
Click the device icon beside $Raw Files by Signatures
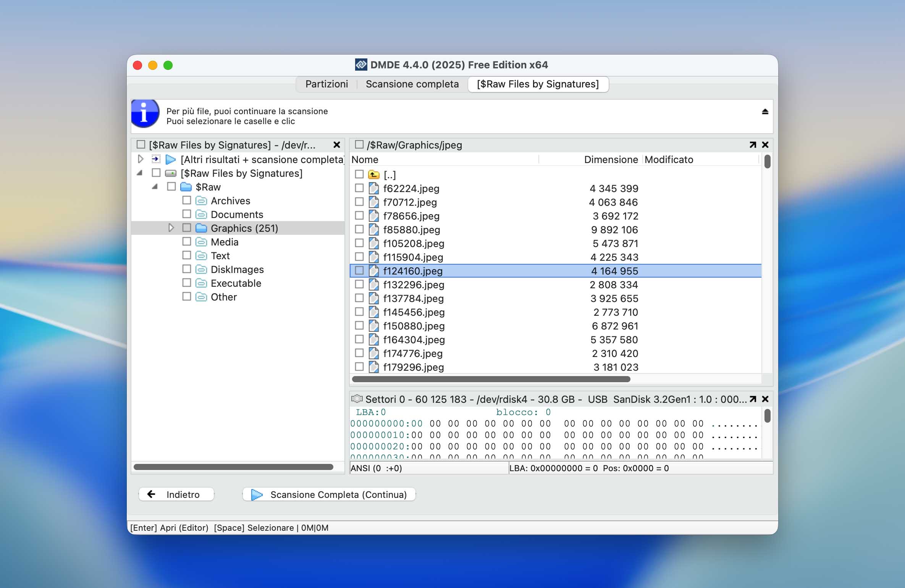[x=171, y=173]
